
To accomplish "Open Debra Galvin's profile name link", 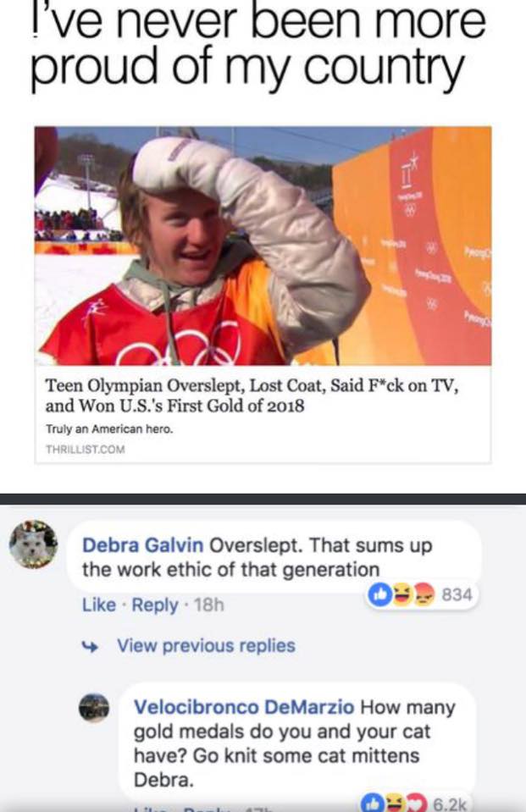I will click(x=142, y=545).
